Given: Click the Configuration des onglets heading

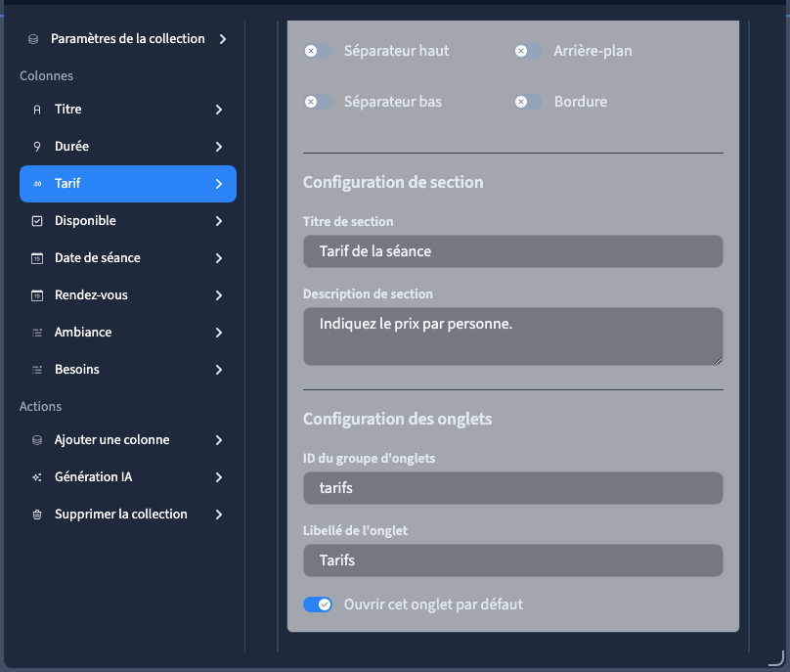Looking at the screenshot, I should [x=398, y=419].
